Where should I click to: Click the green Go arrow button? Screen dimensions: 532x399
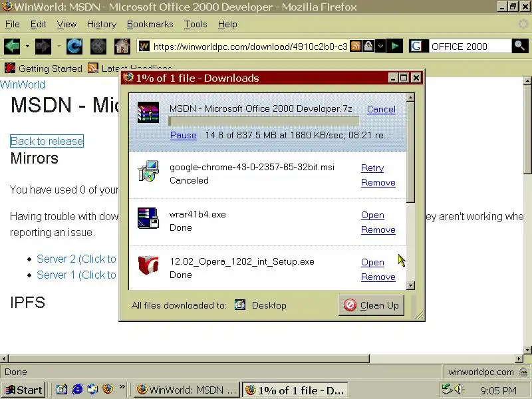[394, 46]
